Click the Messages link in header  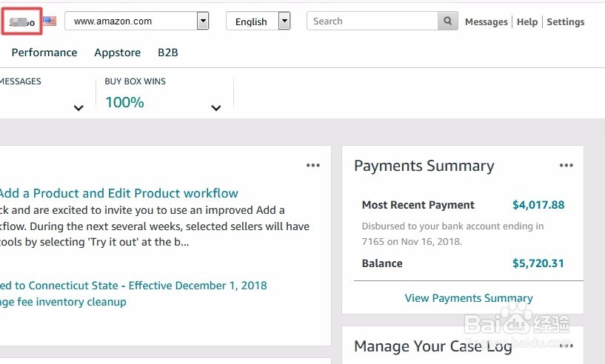(486, 22)
